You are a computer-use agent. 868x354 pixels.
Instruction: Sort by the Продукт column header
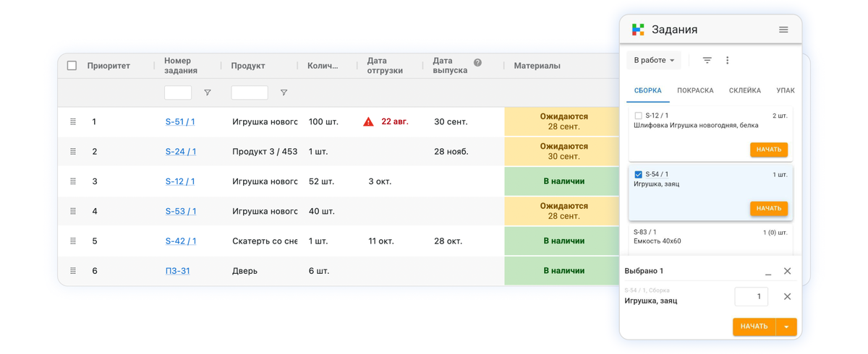click(248, 66)
